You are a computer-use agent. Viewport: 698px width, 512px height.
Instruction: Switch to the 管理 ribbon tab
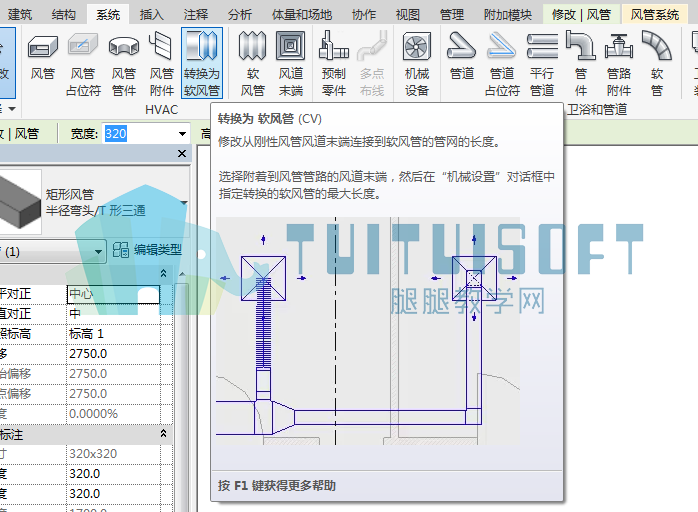(451, 15)
